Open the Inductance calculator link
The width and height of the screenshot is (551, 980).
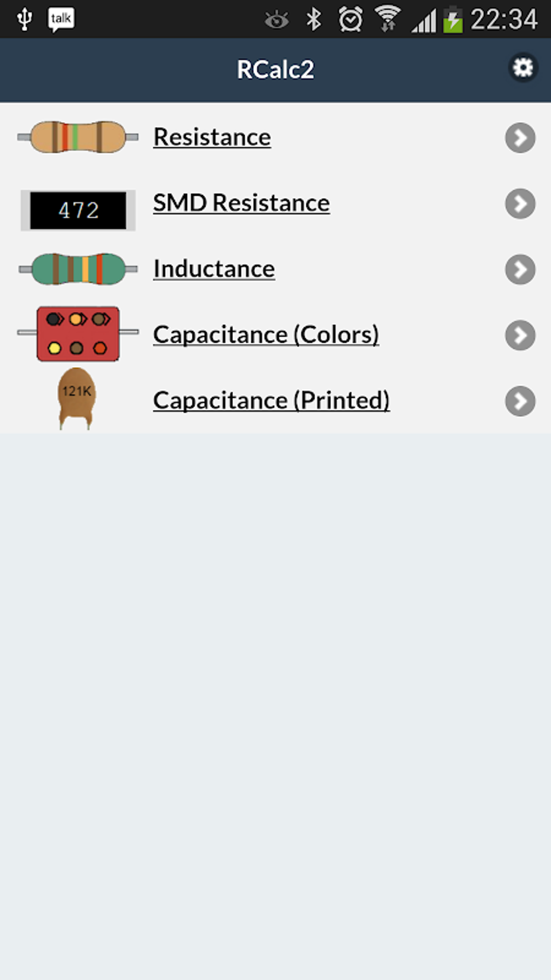[214, 268]
